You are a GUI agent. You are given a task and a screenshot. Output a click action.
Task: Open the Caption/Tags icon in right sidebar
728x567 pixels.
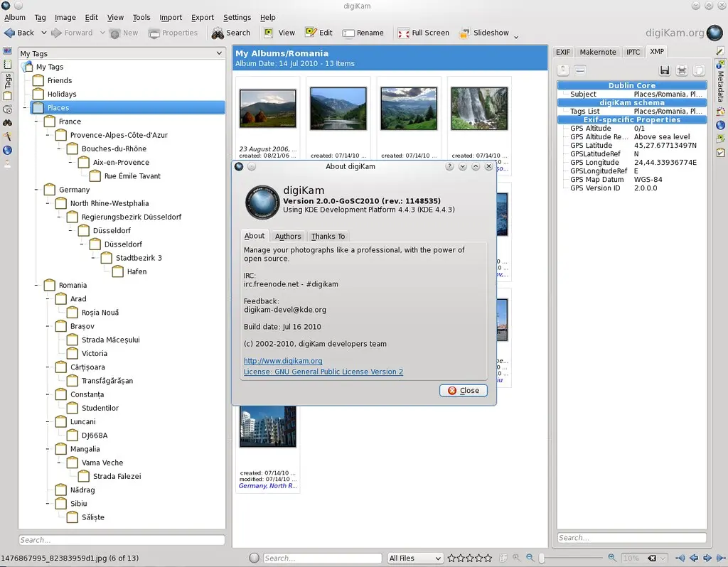pos(720,139)
